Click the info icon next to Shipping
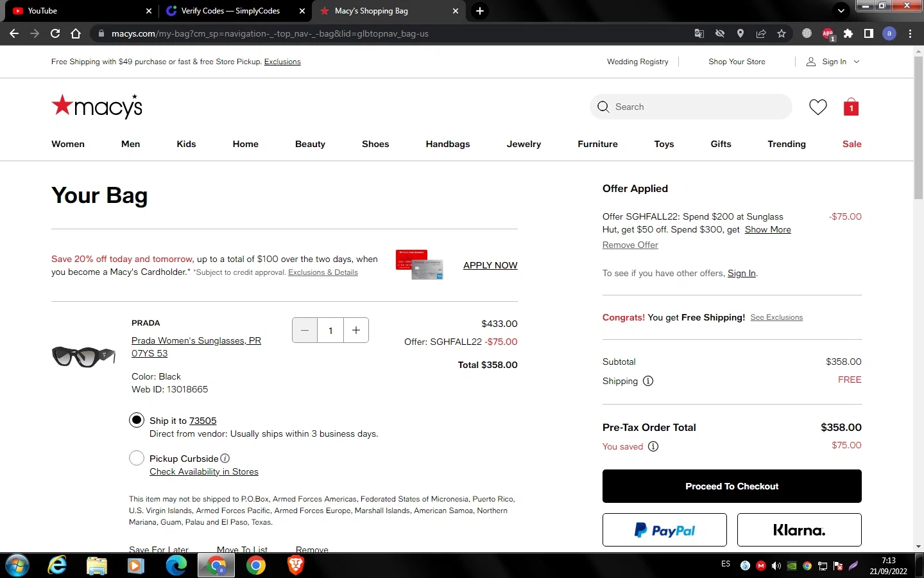The width and height of the screenshot is (924, 578). pos(648,381)
